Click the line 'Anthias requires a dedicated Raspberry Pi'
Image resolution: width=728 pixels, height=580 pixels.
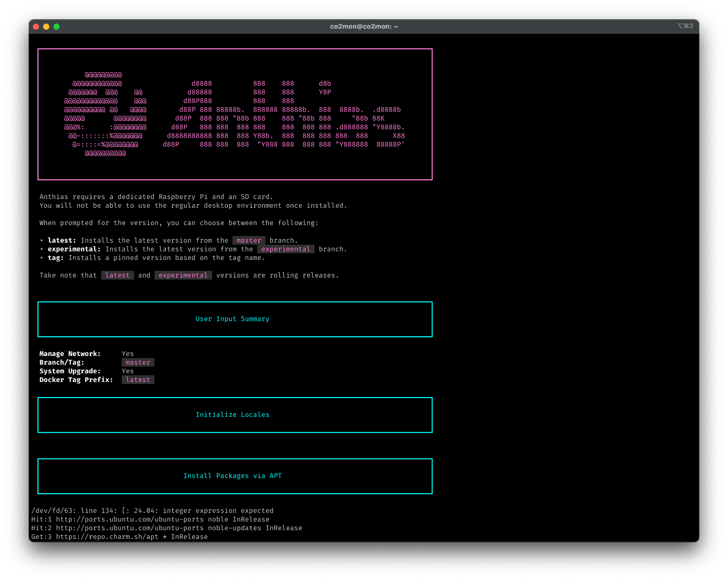click(156, 197)
